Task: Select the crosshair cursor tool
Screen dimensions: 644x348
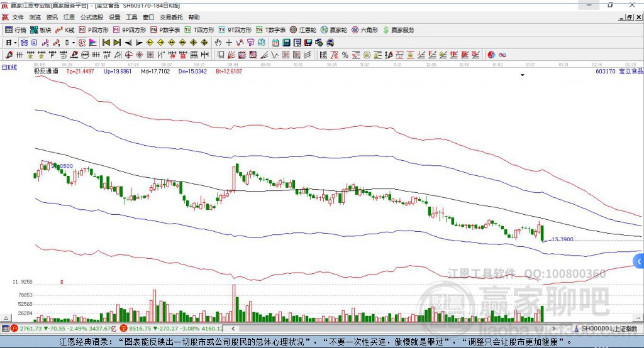Action: coord(229,43)
